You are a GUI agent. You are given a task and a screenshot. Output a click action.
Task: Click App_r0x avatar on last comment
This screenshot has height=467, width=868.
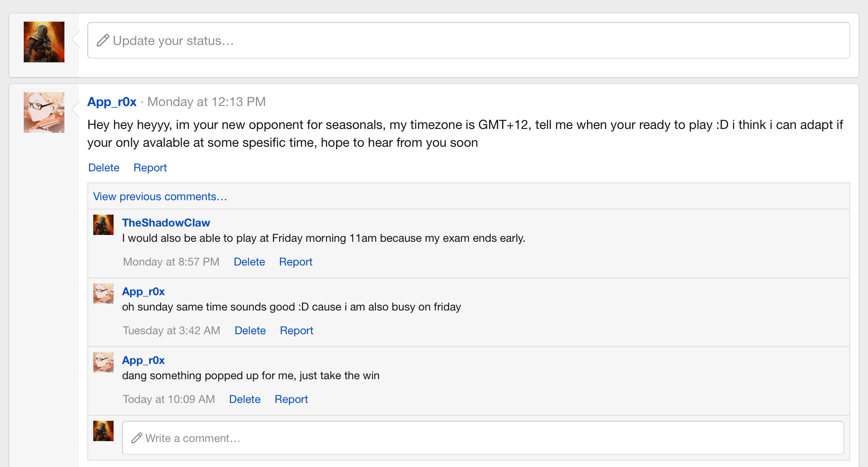pos(103,362)
